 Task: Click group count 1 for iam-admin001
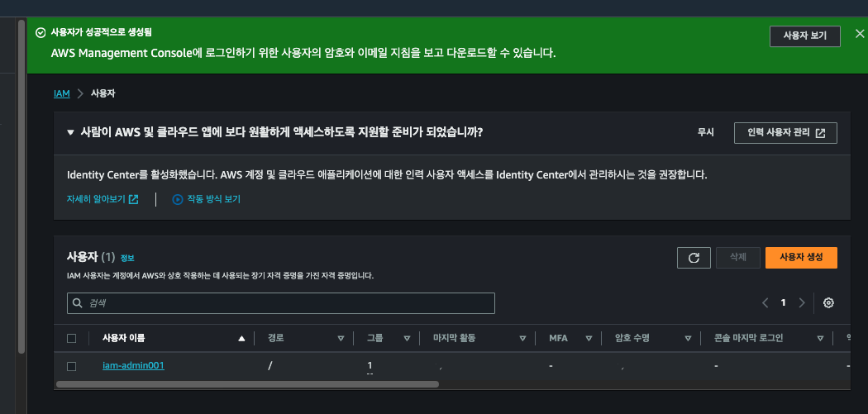click(x=370, y=365)
